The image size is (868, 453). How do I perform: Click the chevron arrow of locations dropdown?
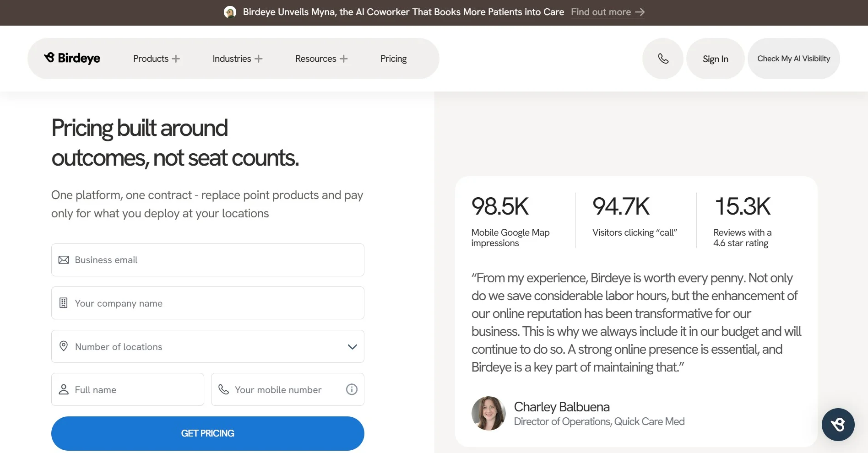[352, 347]
